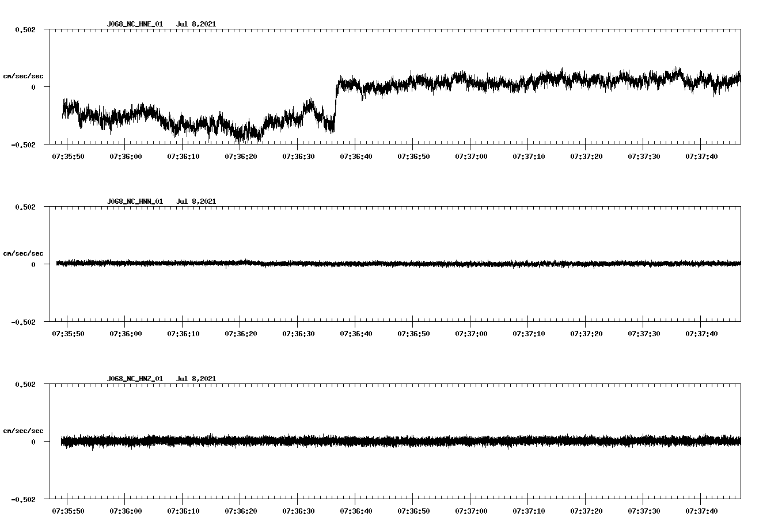Click time label 07:36:10 under HNE plot
The width and height of the screenshot is (782, 532).
click(183, 157)
